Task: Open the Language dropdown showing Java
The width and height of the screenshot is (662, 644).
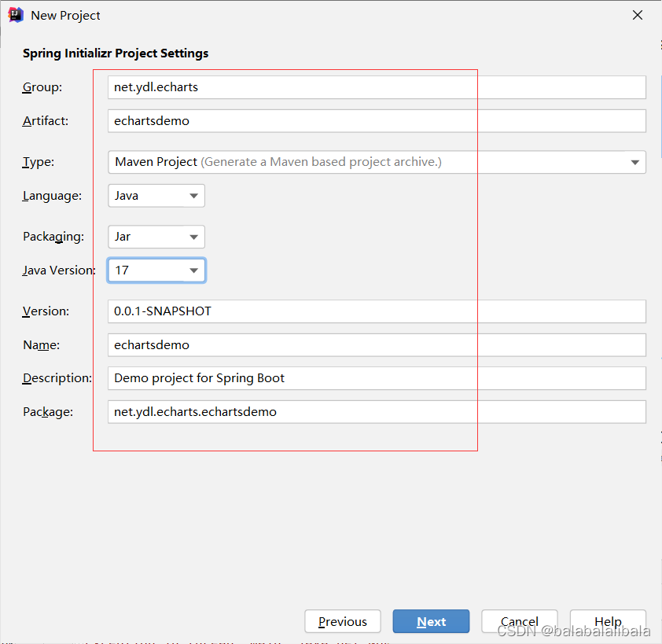Action: 156,196
